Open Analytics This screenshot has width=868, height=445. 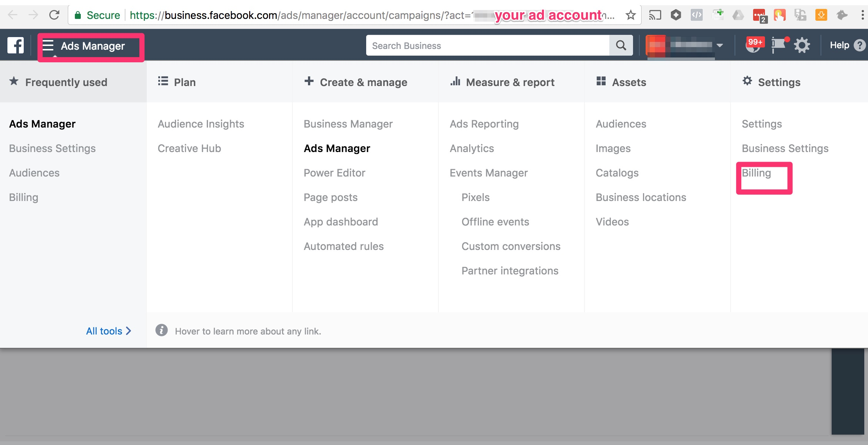pos(472,148)
